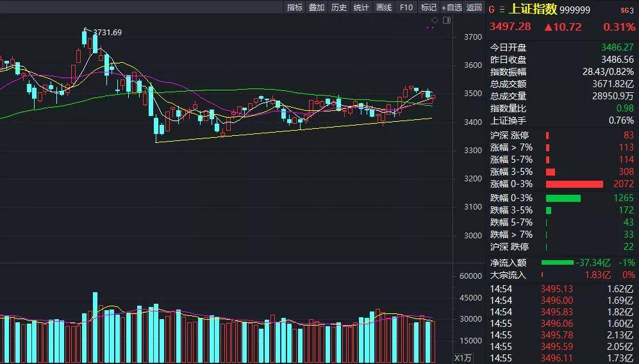This screenshot has width=639, height=364.
Task: Click the 统计 statistics button
Action: coord(361,7)
